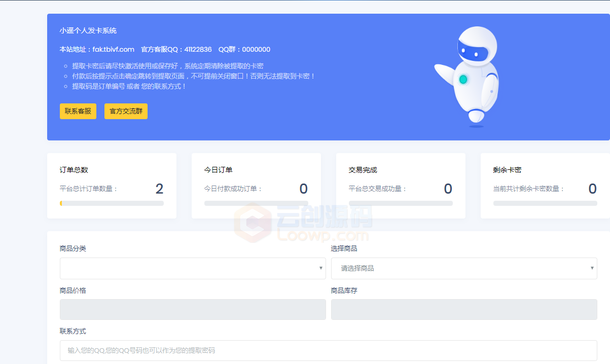Click the 平台总交易成功量 label

point(378,189)
